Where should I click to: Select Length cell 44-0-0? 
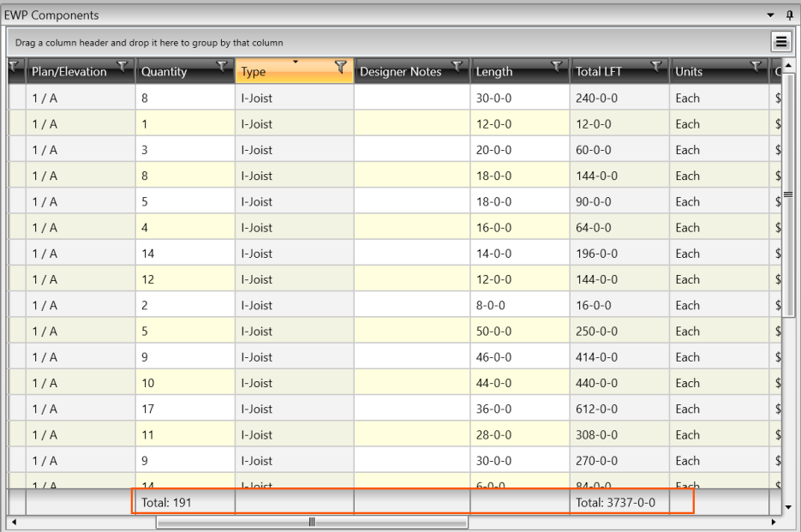[x=520, y=383]
